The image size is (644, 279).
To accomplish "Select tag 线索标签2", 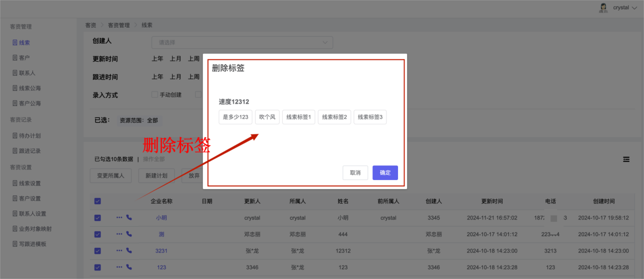I will point(335,117).
